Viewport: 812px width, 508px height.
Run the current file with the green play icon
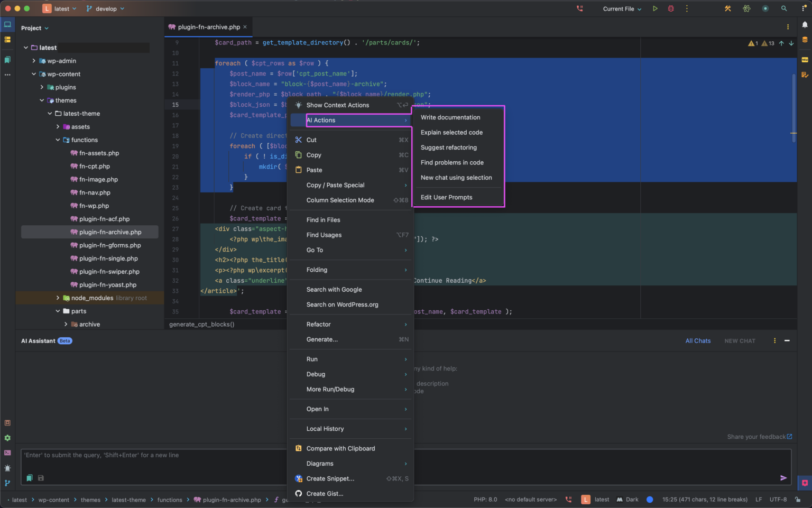(655, 8)
